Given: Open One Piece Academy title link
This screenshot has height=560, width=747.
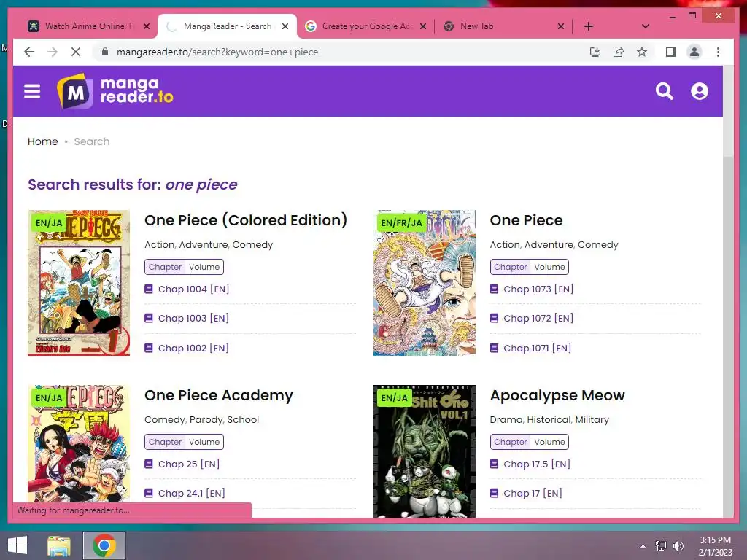Looking at the screenshot, I should tap(219, 395).
